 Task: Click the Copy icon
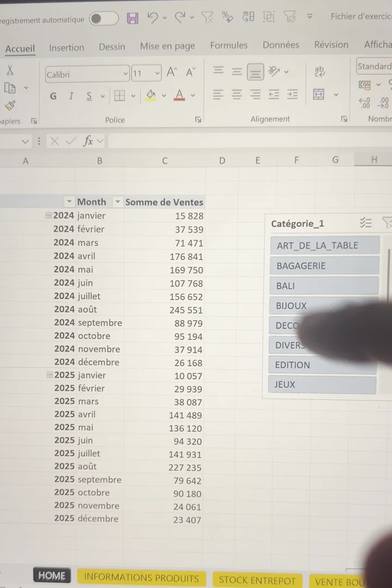click(x=10, y=88)
